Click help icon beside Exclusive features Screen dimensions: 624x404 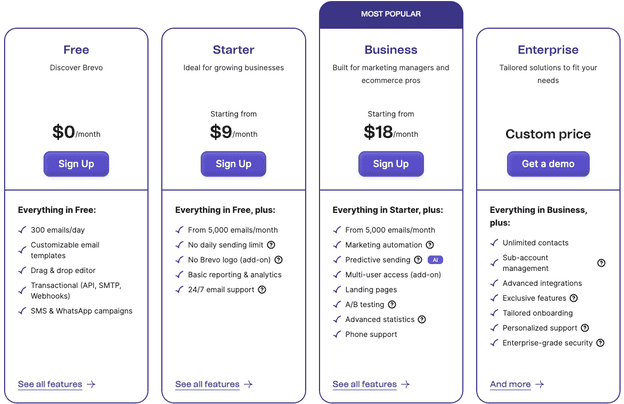click(x=574, y=298)
